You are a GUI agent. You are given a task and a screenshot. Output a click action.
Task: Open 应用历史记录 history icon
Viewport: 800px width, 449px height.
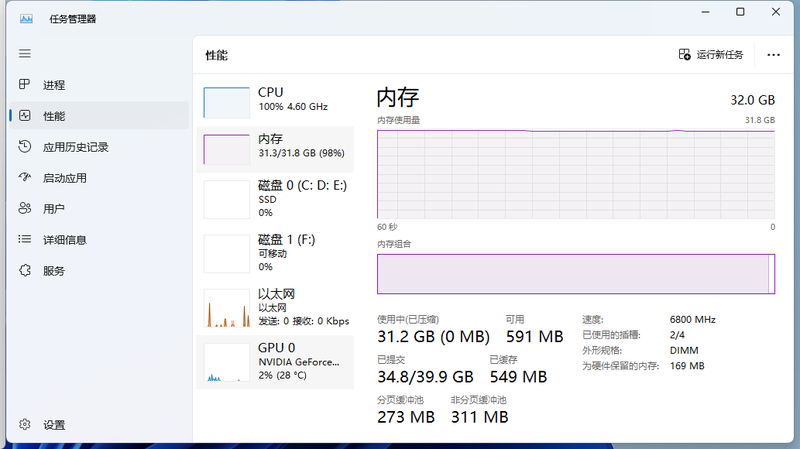click(x=24, y=146)
